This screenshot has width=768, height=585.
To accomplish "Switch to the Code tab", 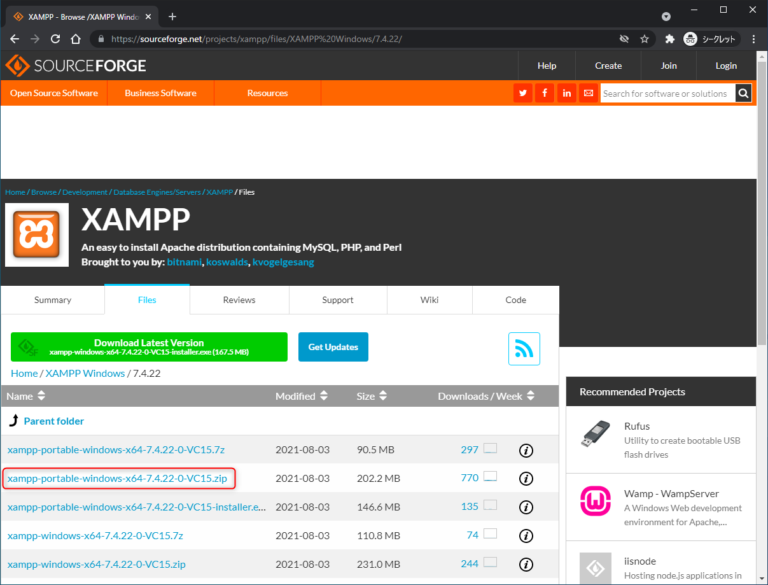I will [x=516, y=300].
